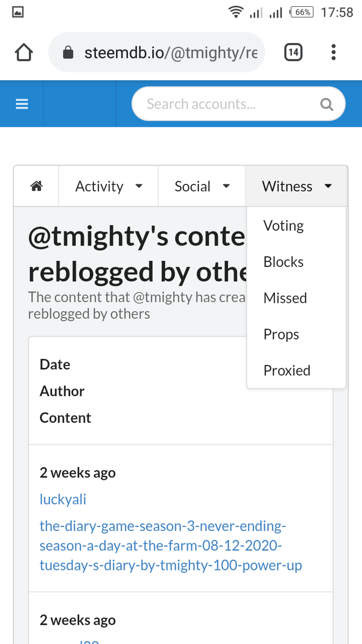Select Voting from the Witness menu

point(283,226)
